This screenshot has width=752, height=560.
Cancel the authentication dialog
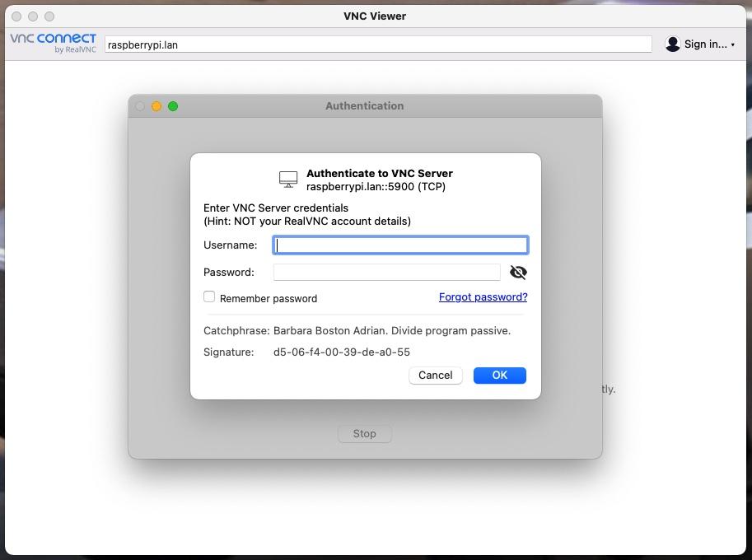tap(435, 376)
